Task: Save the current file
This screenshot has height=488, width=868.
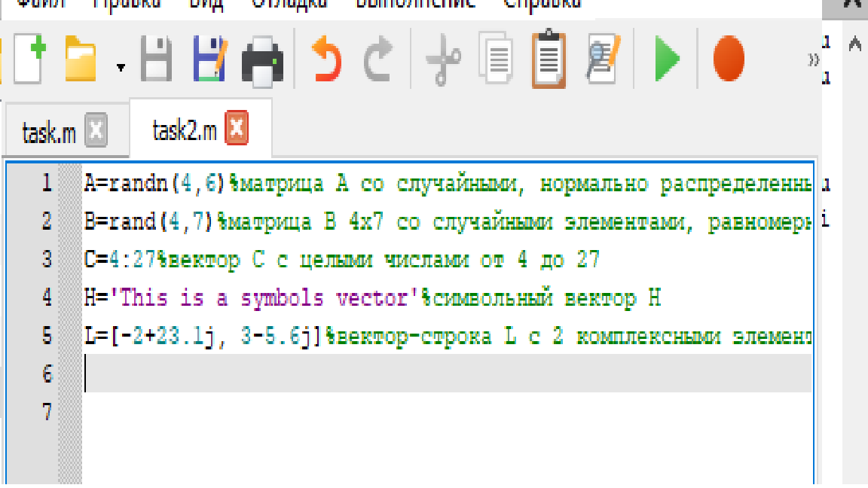Action: [x=157, y=60]
